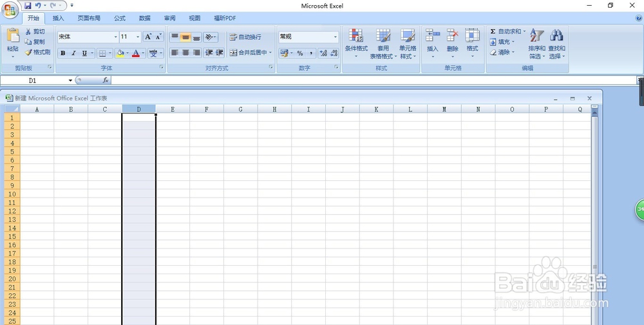Open the 合并后居中 dropdown arrow
644x325 pixels.
pyautogui.click(x=270, y=53)
